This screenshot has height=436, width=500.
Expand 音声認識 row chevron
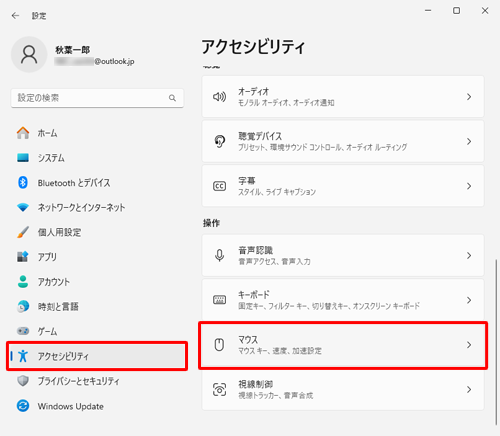pos(469,255)
